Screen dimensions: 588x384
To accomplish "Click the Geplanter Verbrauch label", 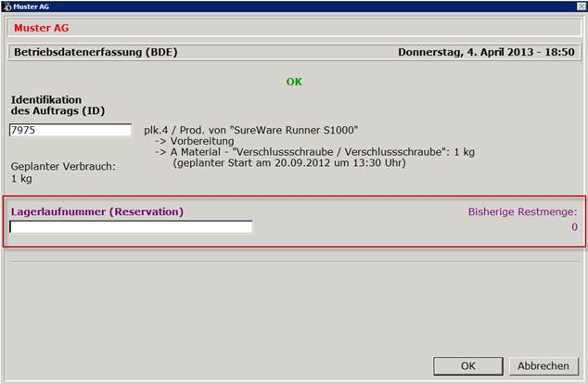I will pyautogui.click(x=62, y=167).
